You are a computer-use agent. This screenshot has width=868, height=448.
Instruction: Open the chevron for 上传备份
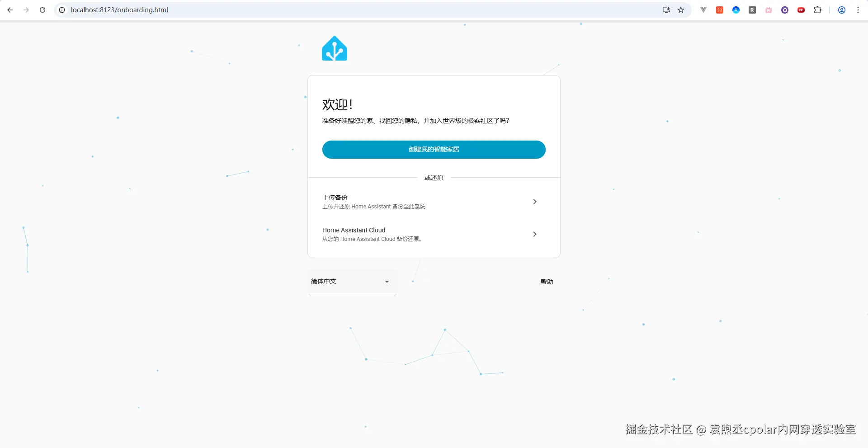pyautogui.click(x=535, y=202)
